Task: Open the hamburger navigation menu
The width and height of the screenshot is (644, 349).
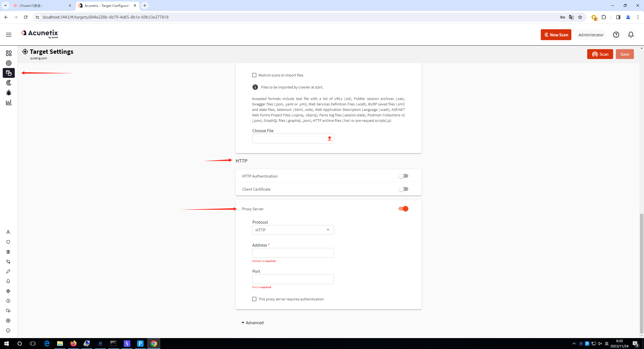Action: click(9, 35)
